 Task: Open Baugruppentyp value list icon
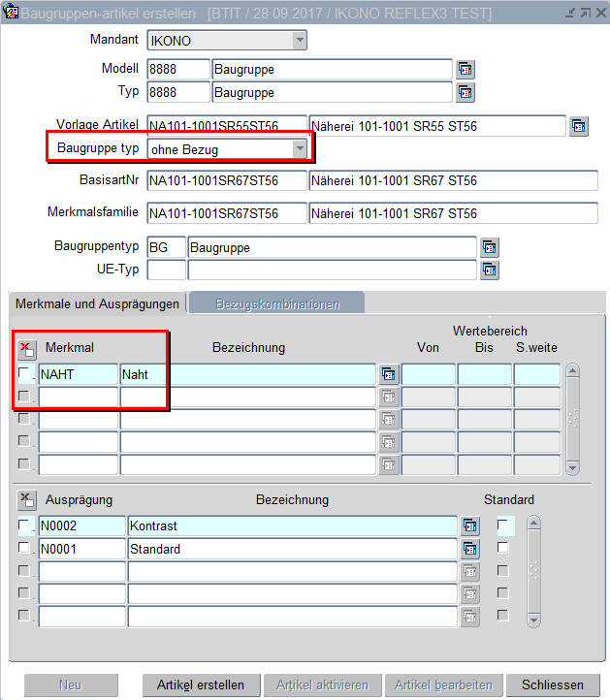pyautogui.click(x=490, y=247)
